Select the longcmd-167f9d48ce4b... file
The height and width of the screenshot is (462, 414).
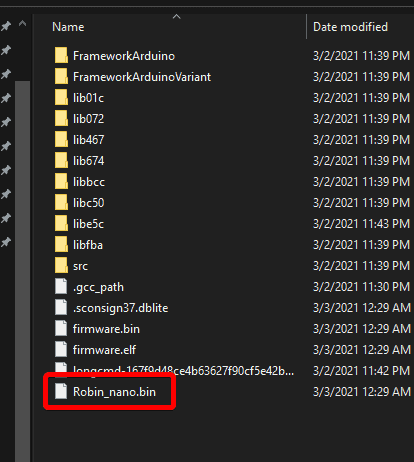tap(183, 370)
